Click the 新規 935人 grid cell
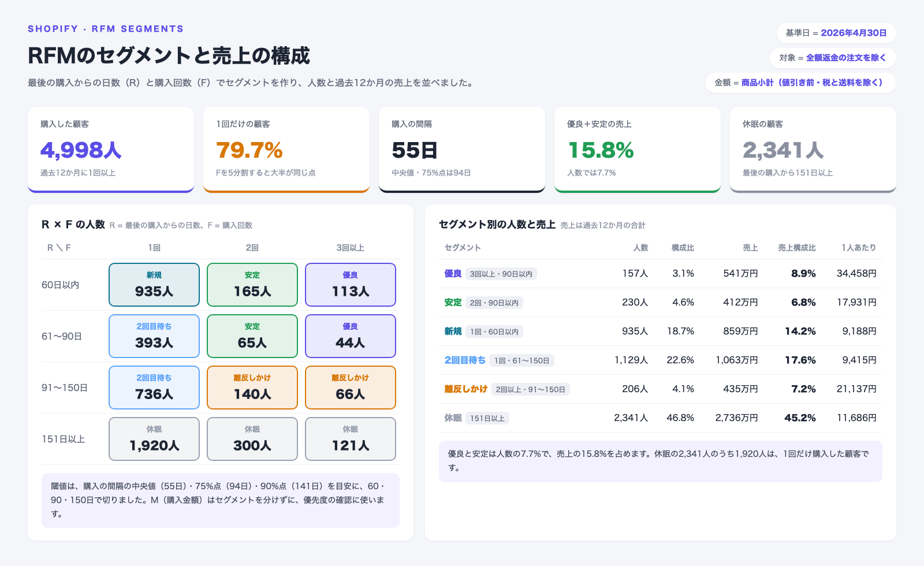Viewport: 924px width, 566px height. coord(154,285)
